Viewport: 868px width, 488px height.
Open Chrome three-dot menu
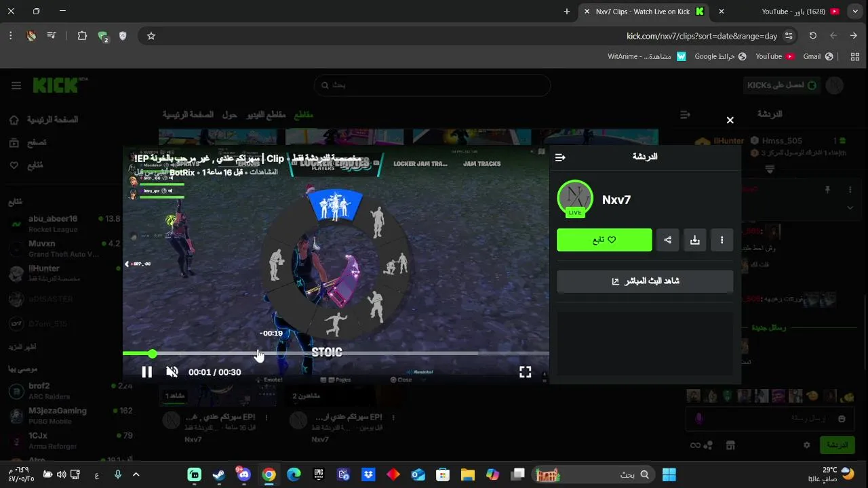[x=11, y=36]
